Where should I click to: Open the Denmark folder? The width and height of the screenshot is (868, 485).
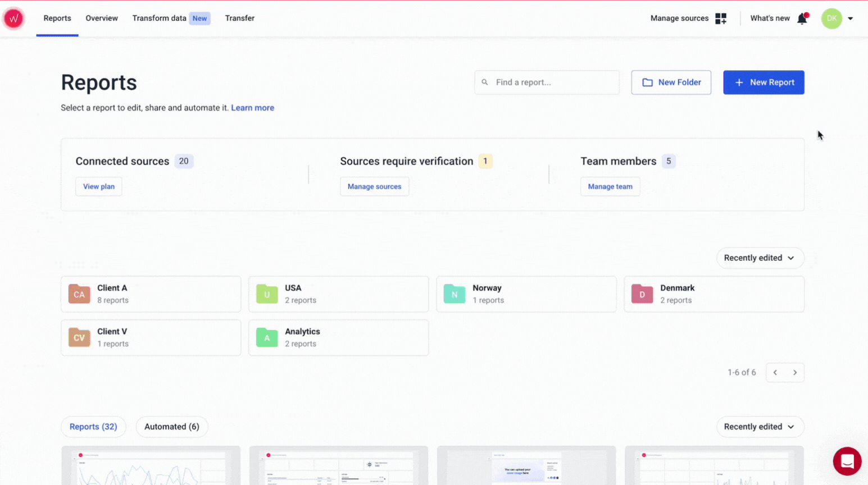[x=714, y=294]
